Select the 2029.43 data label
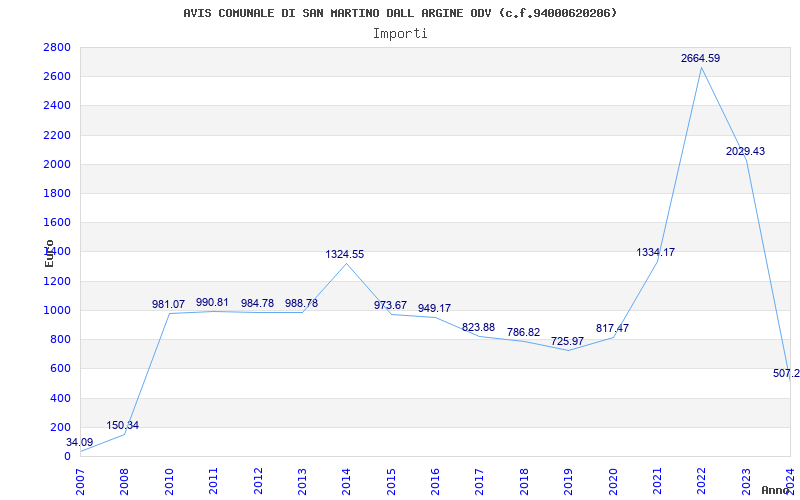800x500 pixels. pos(745,152)
